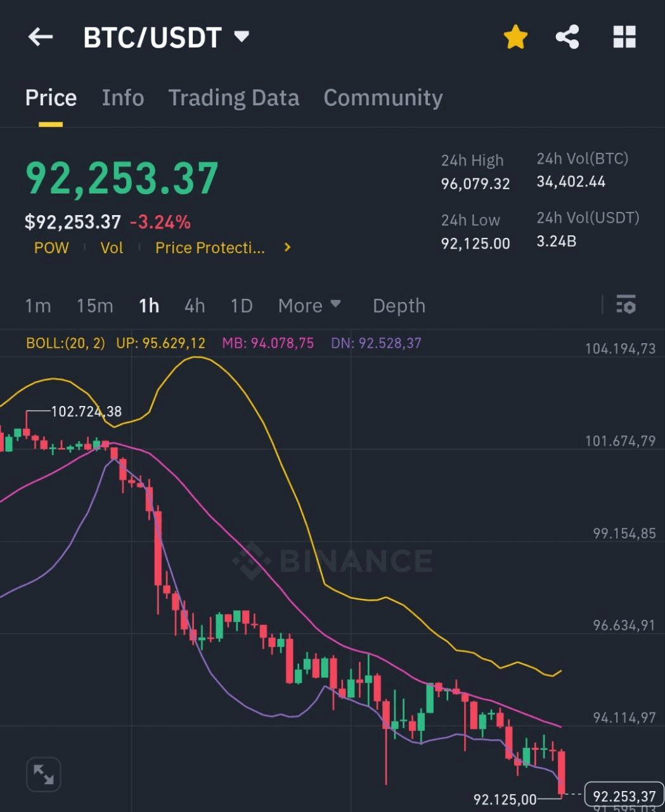The image size is (665, 812).
Task: Select the 4h timeframe
Action: pos(195,306)
